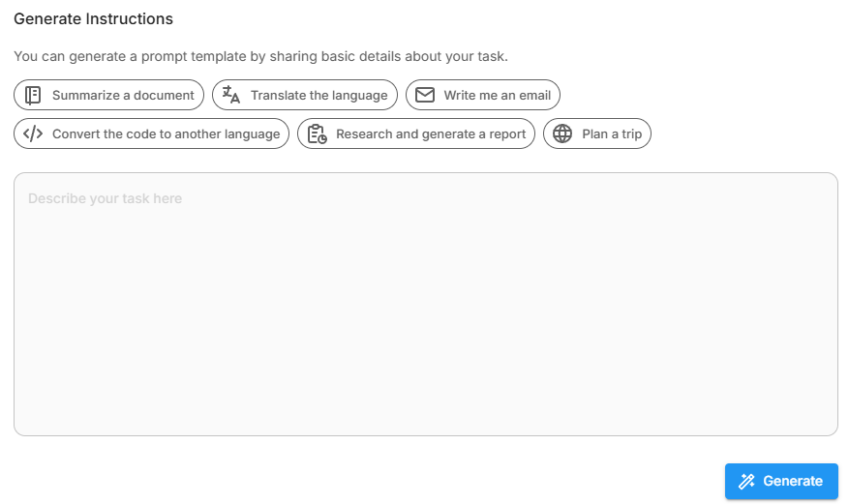Click the document icon on Summarize chip
Screen dimensions: 849x504
pyautogui.click(x=33, y=95)
